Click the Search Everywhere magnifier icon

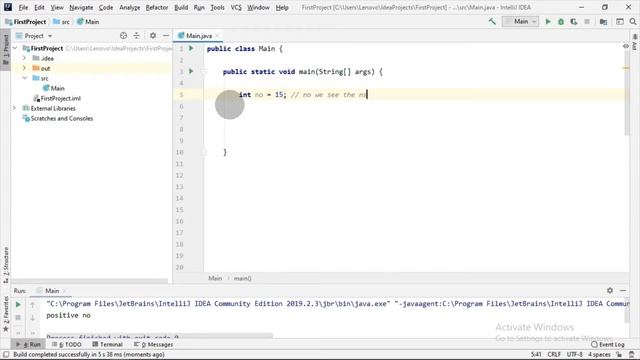click(633, 22)
